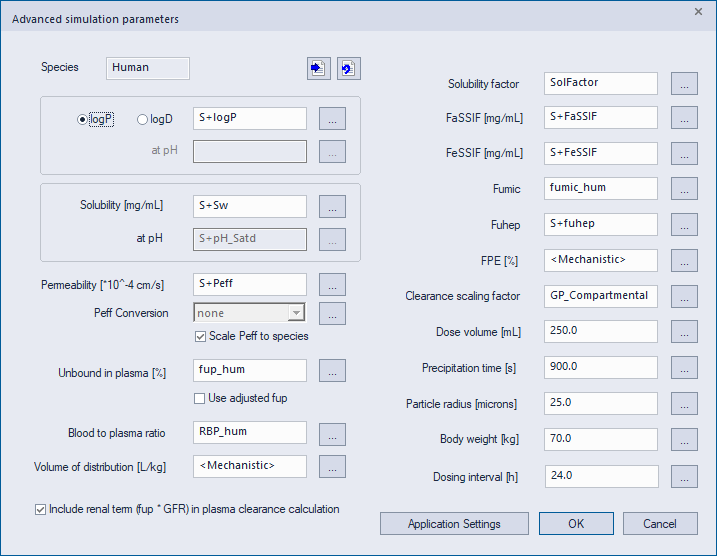The width and height of the screenshot is (717, 556).
Task: Click the Solubility factor field SolFactor
Action: [x=601, y=83]
